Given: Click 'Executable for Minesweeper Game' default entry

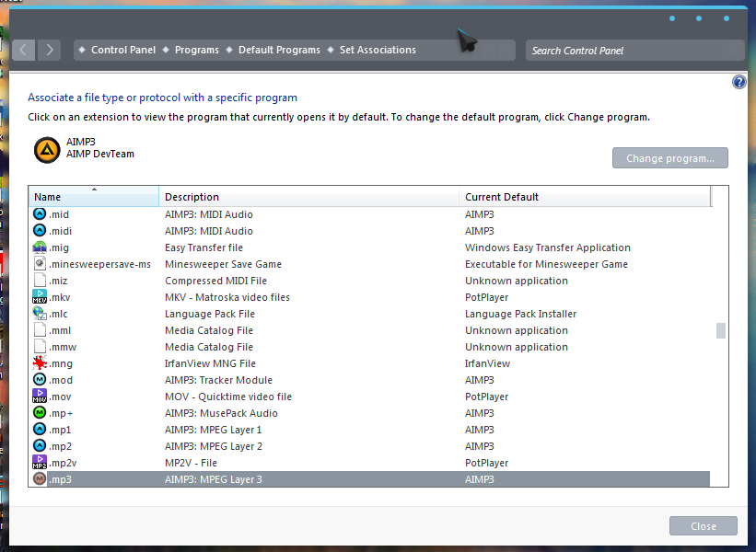Looking at the screenshot, I should (546, 264).
